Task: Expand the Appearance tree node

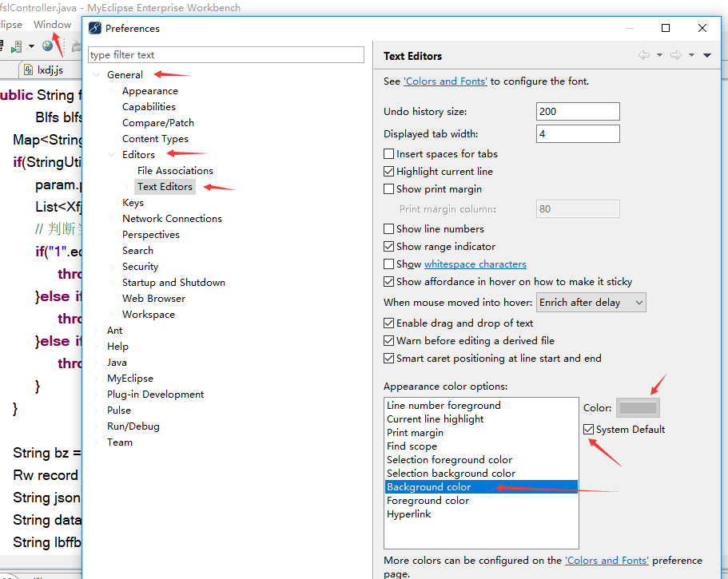Action: point(111,91)
